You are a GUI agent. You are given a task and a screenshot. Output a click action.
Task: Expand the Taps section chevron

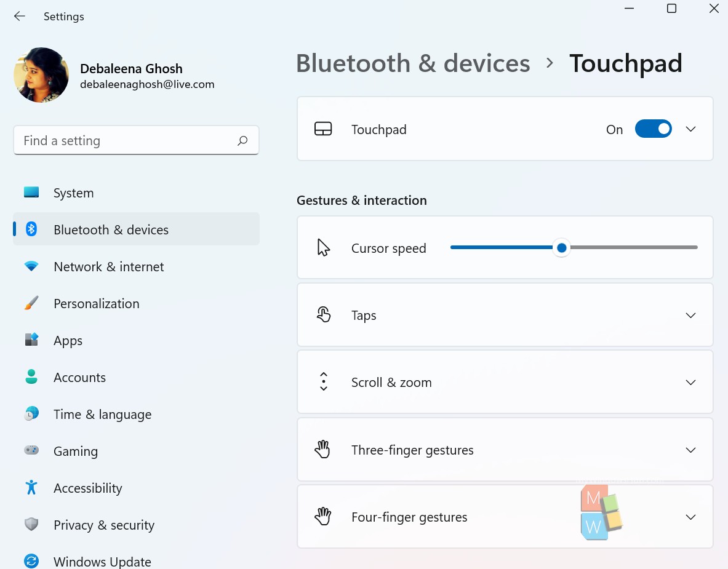click(x=690, y=315)
